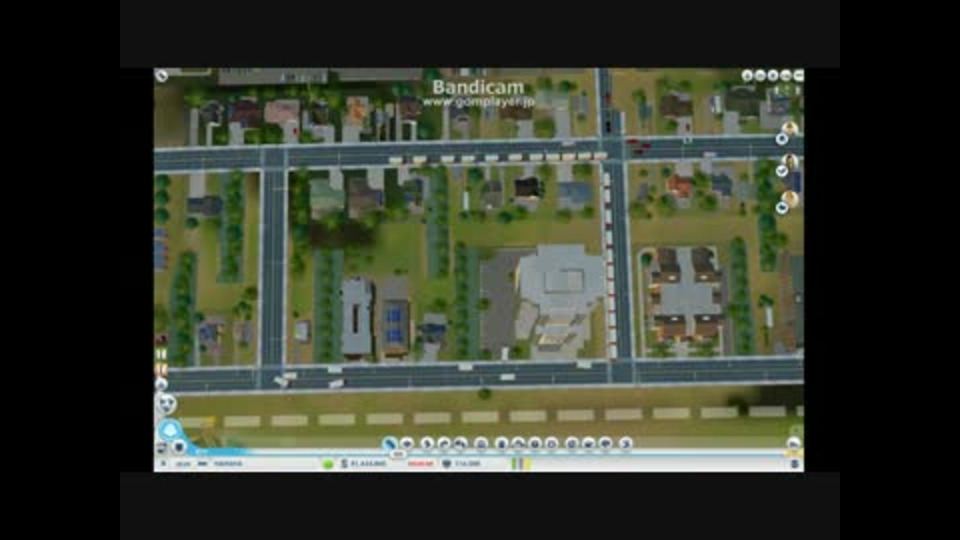Click third top-right round icon
Viewport: 960px width, 540px height.
pos(773,76)
